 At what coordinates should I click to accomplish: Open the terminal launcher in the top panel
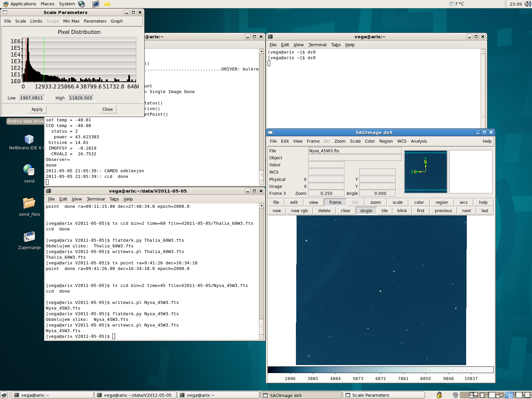tap(96, 4)
